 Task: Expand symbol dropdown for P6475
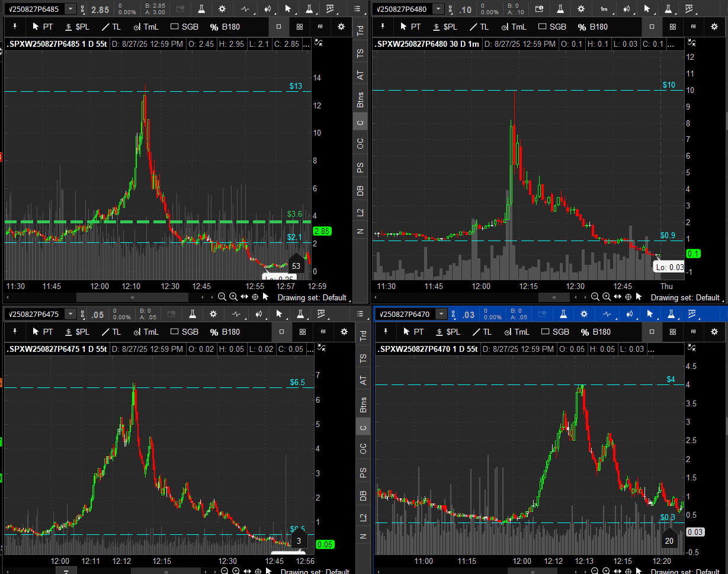pos(70,314)
